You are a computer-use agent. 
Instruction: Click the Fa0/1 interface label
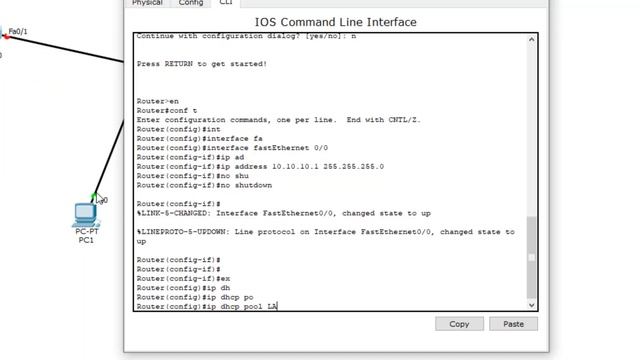(18, 31)
